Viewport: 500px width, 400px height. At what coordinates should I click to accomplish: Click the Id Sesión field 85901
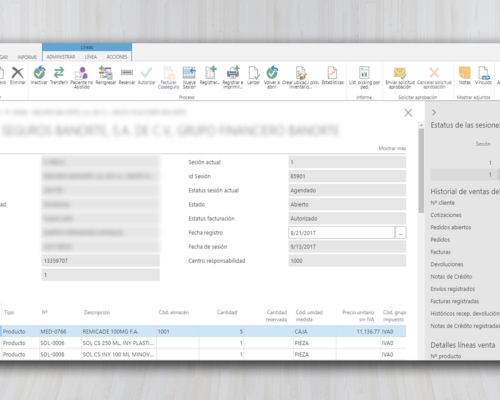click(347, 176)
